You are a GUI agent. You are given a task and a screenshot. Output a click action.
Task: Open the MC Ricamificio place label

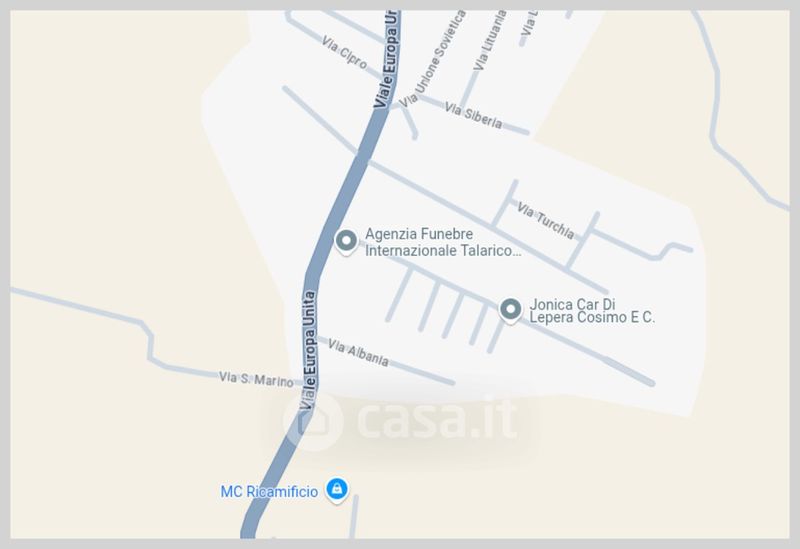pos(269,492)
